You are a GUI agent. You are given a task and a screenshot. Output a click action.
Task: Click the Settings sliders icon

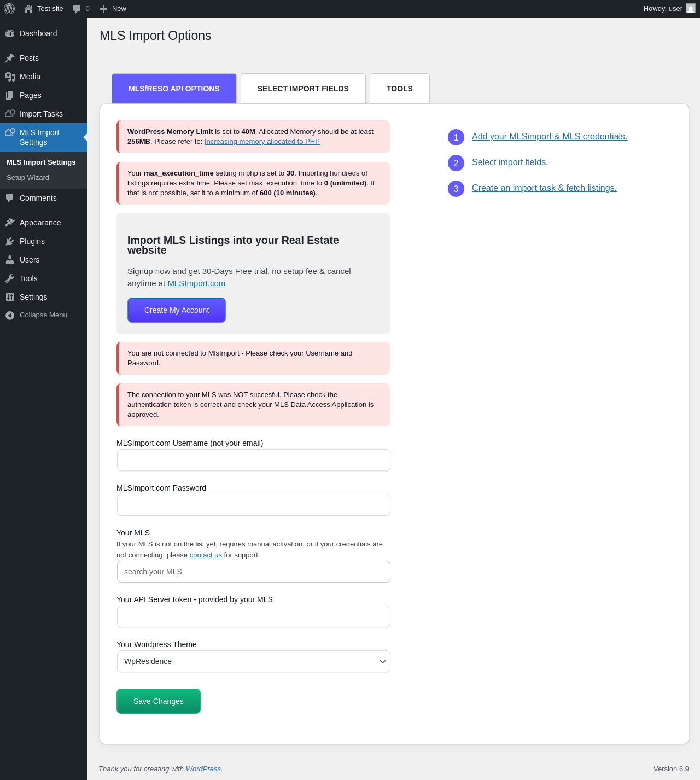[x=10, y=297]
